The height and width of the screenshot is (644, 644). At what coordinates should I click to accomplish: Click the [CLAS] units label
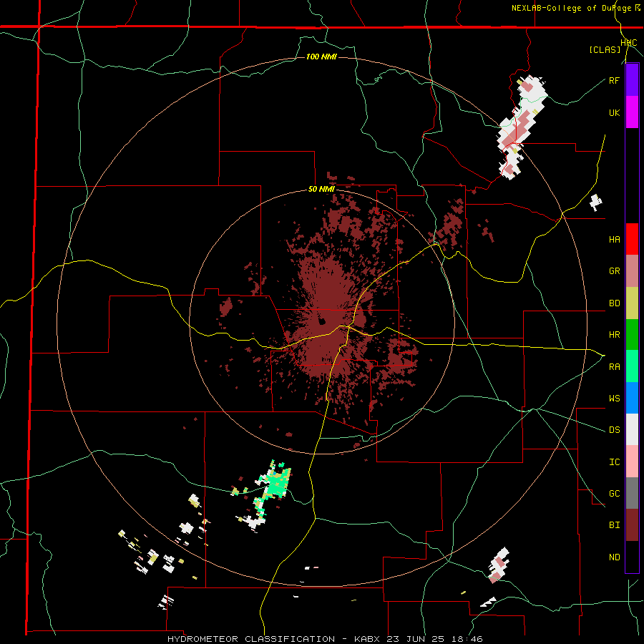605,49
